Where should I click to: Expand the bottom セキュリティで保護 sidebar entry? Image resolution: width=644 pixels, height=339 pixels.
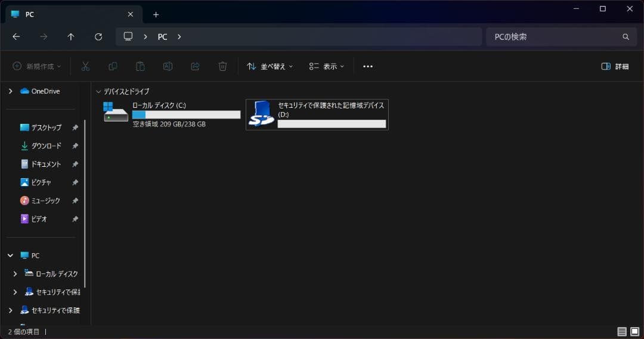point(11,310)
